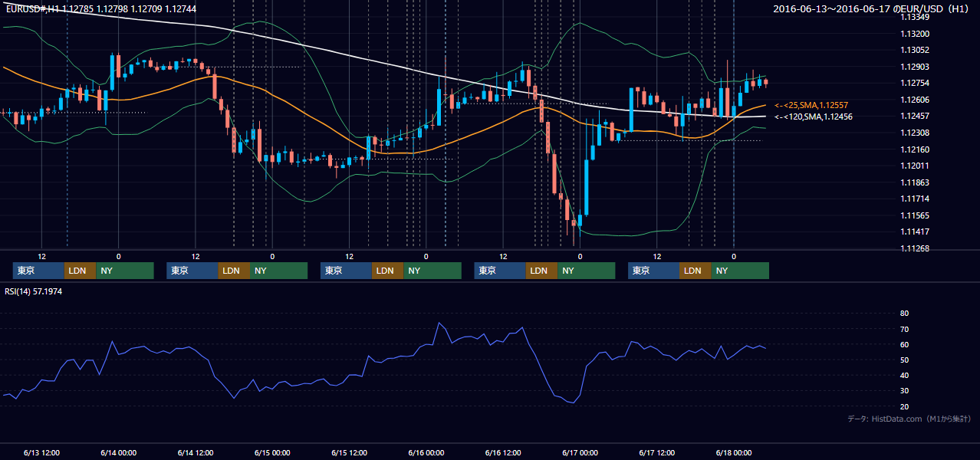Select the 東京 session block above 6/14 12:00
This screenshot has height=460, width=980.
pos(192,271)
